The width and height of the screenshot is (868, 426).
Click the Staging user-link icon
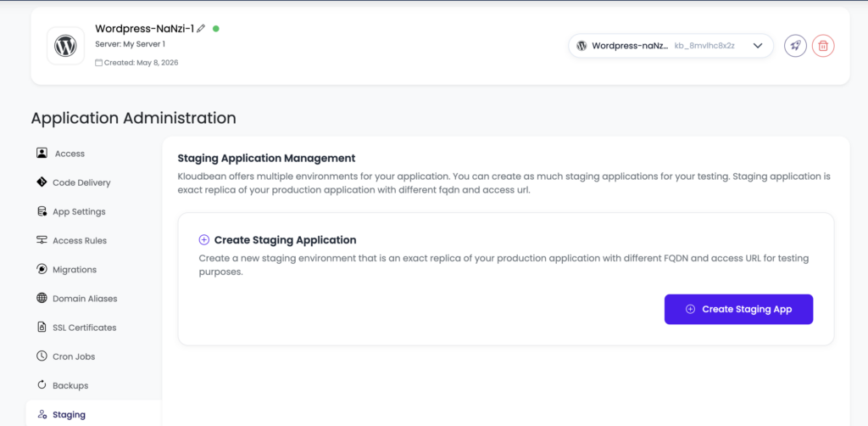(x=42, y=414)
